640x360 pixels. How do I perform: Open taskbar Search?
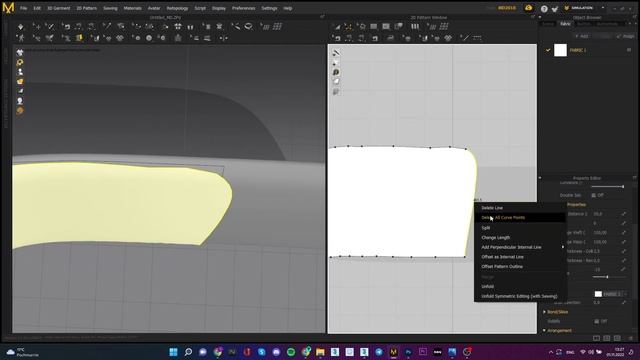tap(188, 352)
